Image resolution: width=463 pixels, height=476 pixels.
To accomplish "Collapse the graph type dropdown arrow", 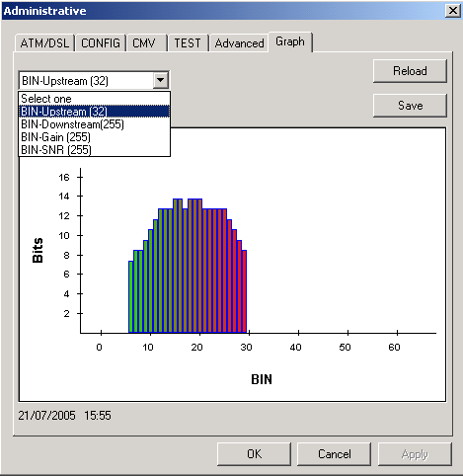I will coord(161,80).
